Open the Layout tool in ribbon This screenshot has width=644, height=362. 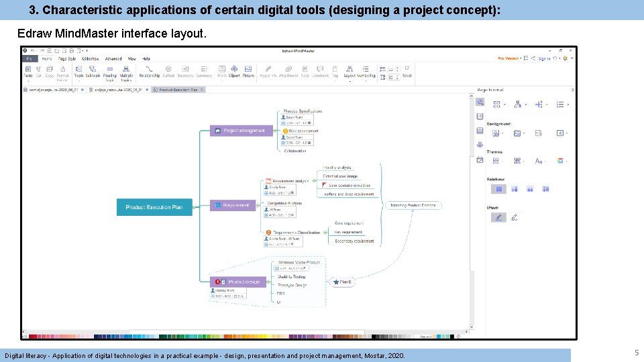pos(350,72)
